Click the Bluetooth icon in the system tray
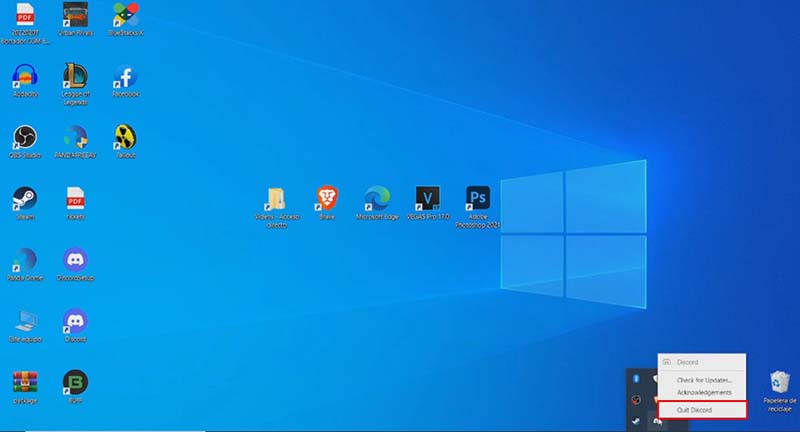Screen dimensions: 800x432 (636, 378)
